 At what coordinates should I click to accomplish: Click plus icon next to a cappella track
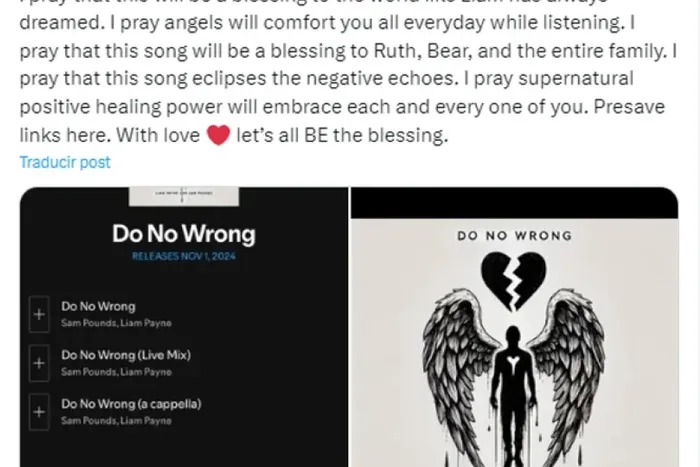(x=39, y=412)
